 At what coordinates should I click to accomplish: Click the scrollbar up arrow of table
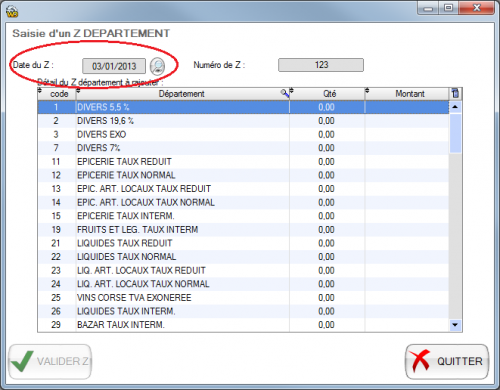tap(455, 107)
